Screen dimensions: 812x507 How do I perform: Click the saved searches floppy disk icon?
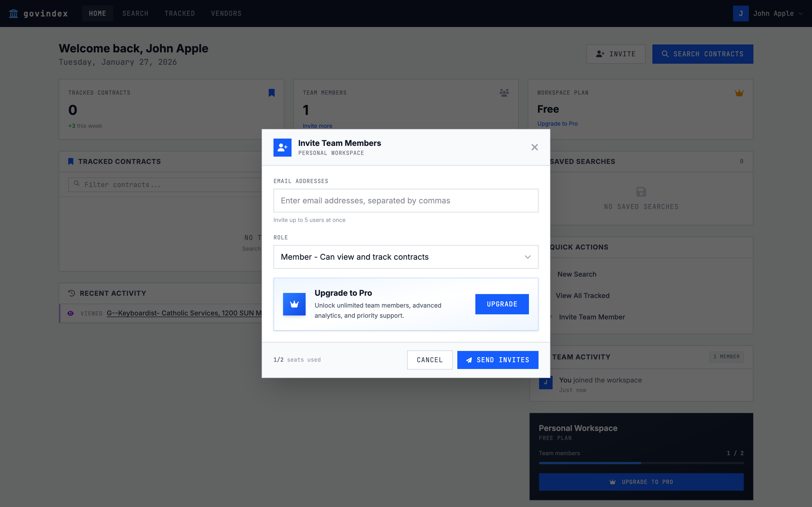(x=641, y=192)
